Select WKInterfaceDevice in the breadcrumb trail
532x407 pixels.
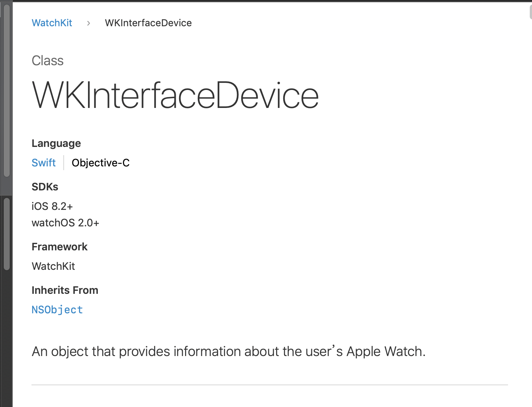(148, 23)
